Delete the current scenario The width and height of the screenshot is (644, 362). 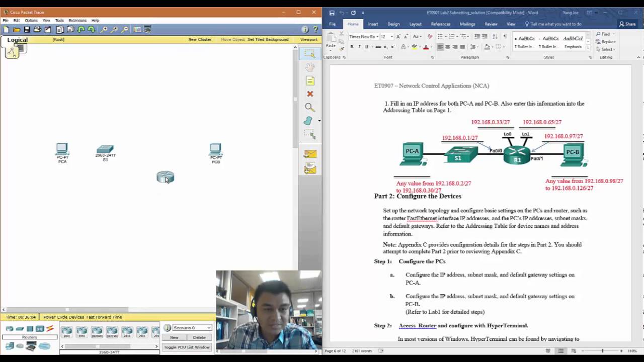coord(199,337)
